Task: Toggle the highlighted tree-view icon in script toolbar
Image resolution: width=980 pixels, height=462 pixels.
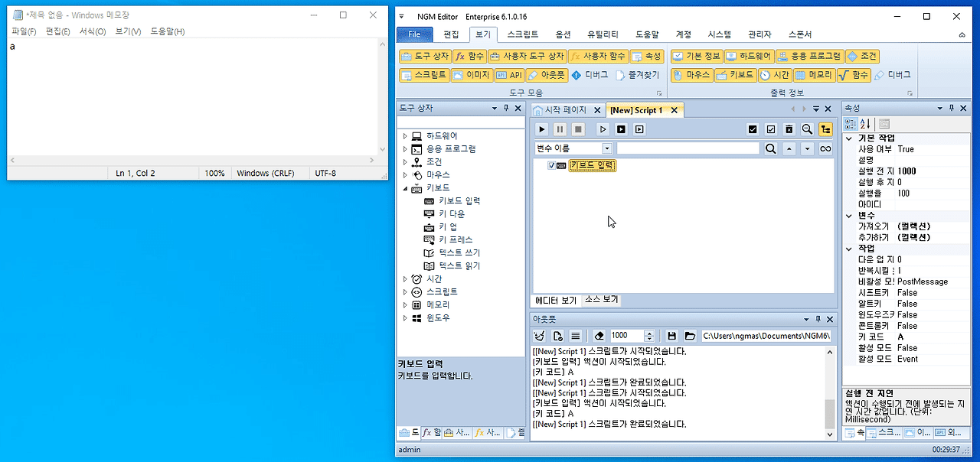Action: [x=825, y=129]
